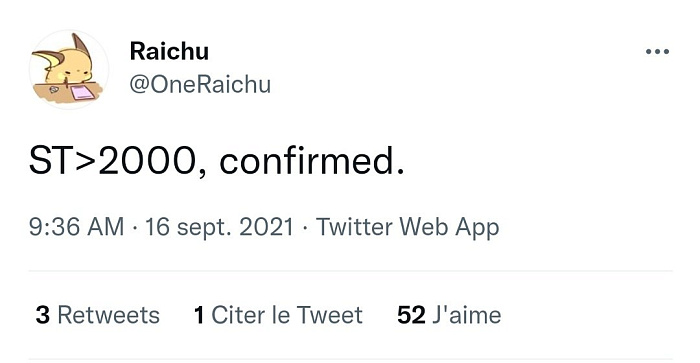Click the bold 3 retweet count

[42, 315]
